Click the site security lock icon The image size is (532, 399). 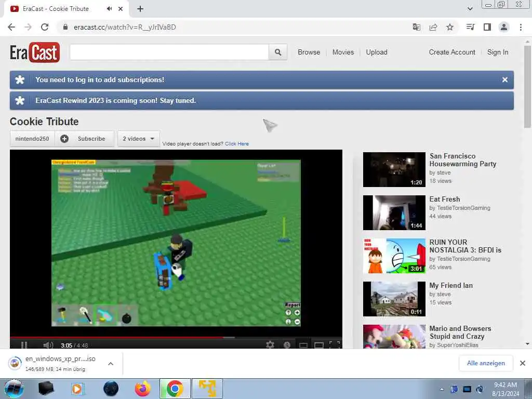pos(65,27)
